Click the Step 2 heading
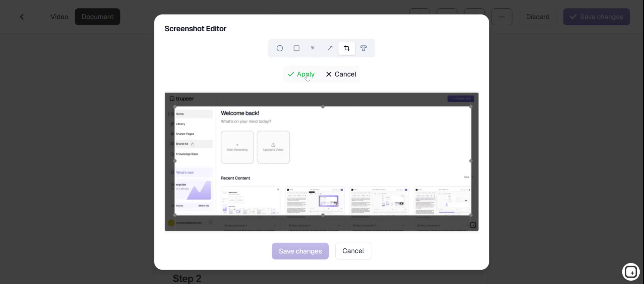This screenshot has width=644, height=284. (x=187, y=278)
